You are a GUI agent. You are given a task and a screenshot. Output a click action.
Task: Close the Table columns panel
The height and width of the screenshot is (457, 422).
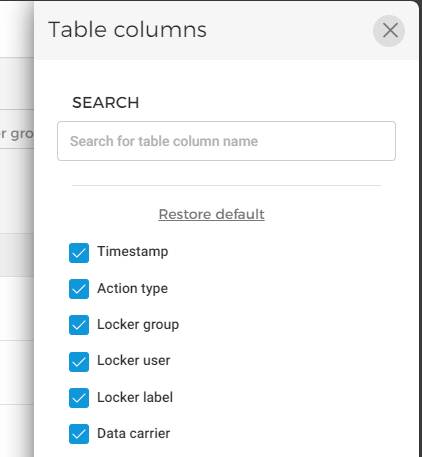389,31
